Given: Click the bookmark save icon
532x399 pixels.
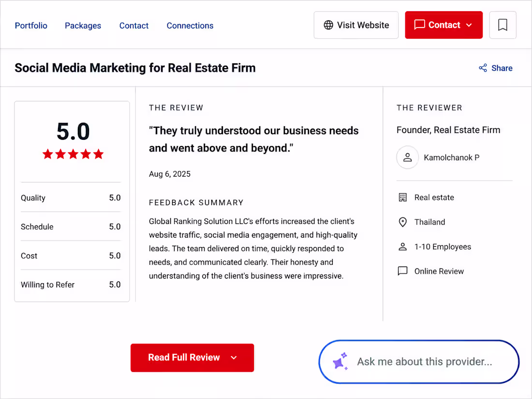Looking at the screenshot, I should [502, 25].
